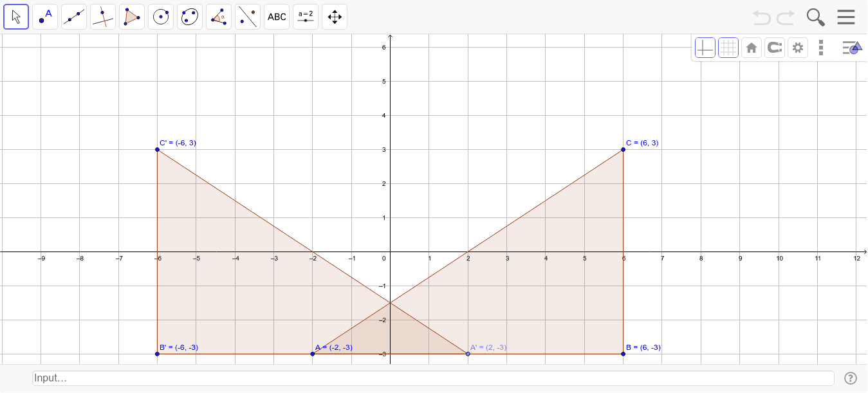This screenshot has height=393, width=868.
Task: Select the ABC text tool
Action: point(277,17)
